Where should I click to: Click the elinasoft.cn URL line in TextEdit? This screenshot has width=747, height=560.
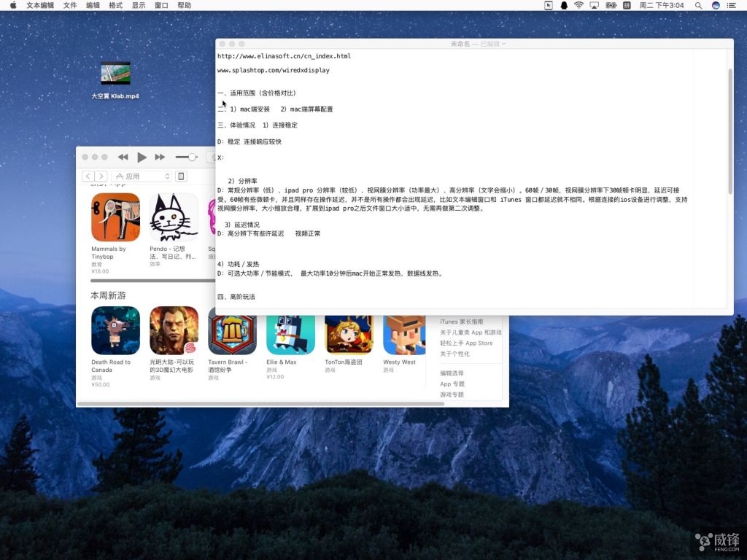click(x=284, y=56)
